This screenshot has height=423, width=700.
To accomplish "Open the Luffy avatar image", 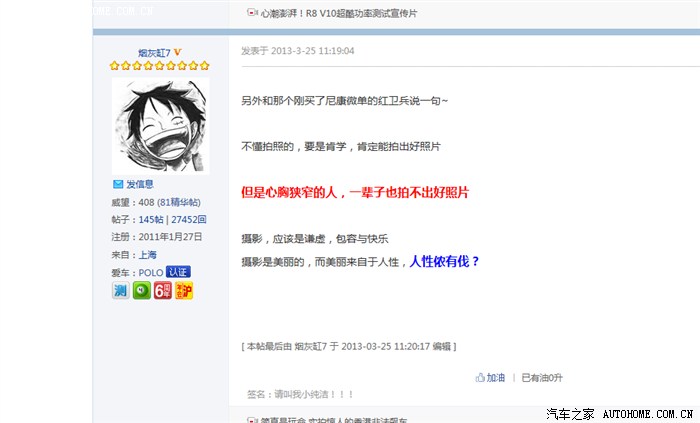I will [160, 125].
